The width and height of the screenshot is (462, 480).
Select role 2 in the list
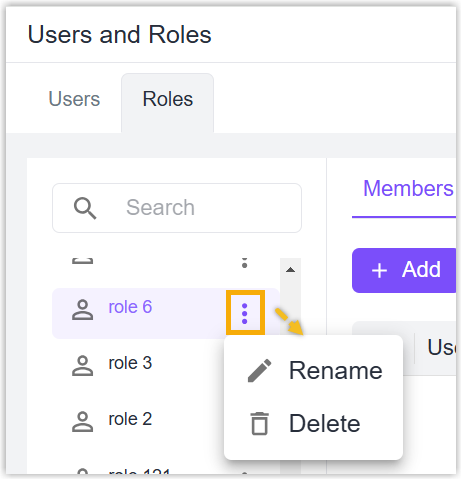[x=130, y=419]
